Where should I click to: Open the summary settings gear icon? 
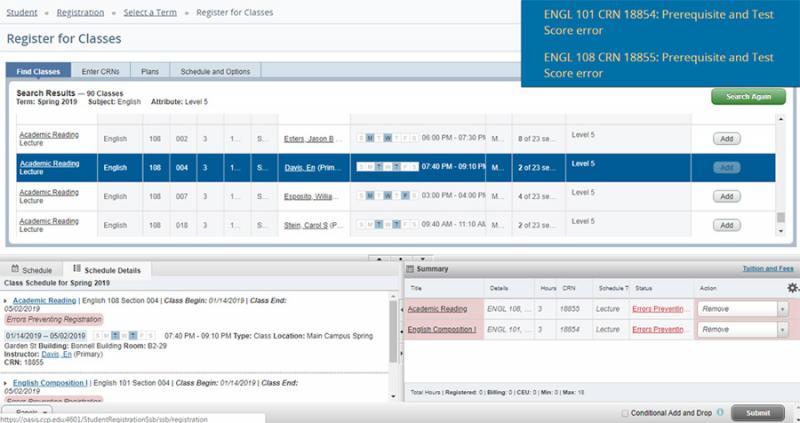pos(792,288)
